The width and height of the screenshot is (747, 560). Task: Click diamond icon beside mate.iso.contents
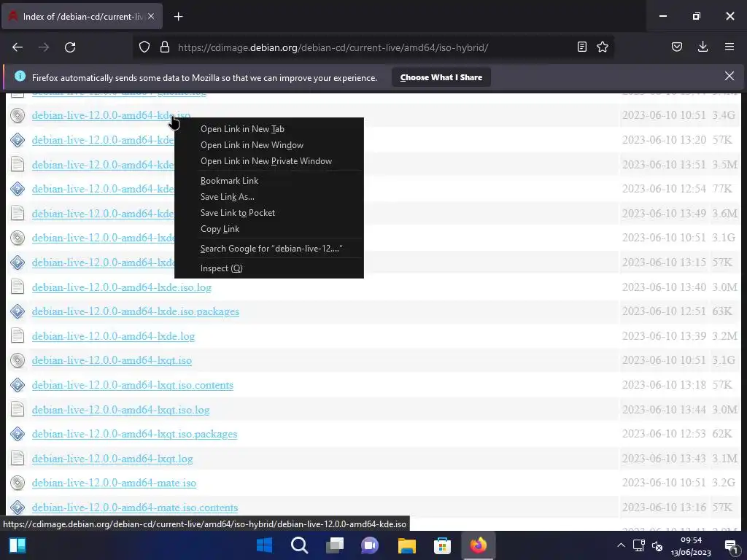tap(18, 507)
